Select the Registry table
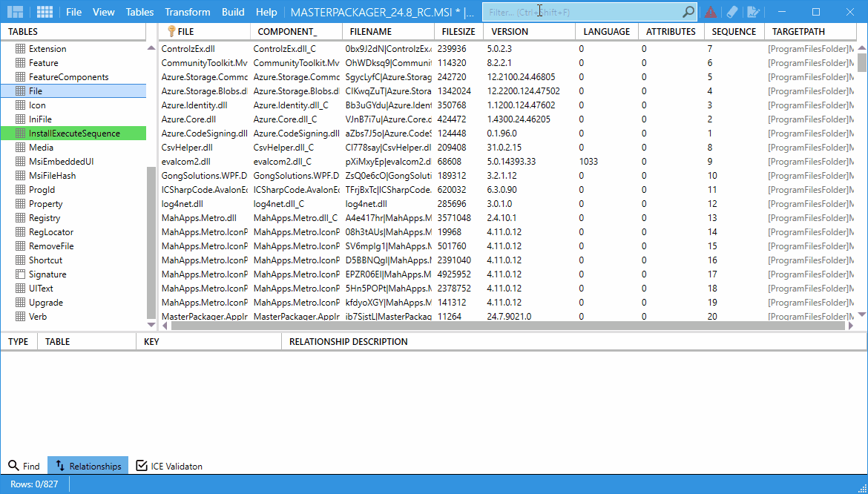 (x=73, y=218)
